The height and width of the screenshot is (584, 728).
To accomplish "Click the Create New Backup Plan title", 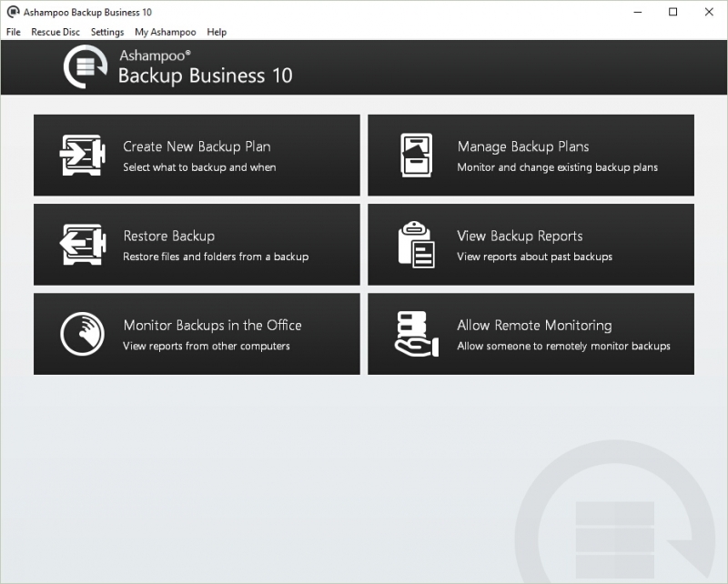I will click(197, 146).
